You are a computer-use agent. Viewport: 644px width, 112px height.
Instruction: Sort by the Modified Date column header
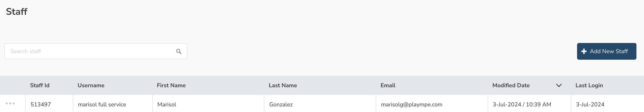(x=511, y=85)
